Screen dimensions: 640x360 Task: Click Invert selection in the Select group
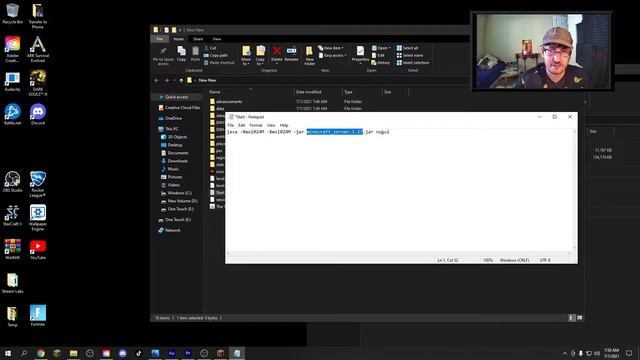pos(413,63)
